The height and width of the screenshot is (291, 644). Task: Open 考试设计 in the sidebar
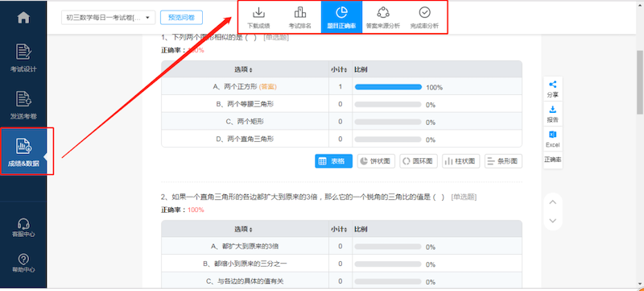pos(23,57)
